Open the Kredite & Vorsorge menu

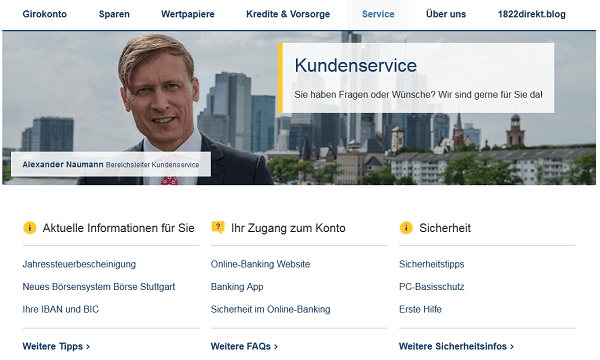pos(288,14)
